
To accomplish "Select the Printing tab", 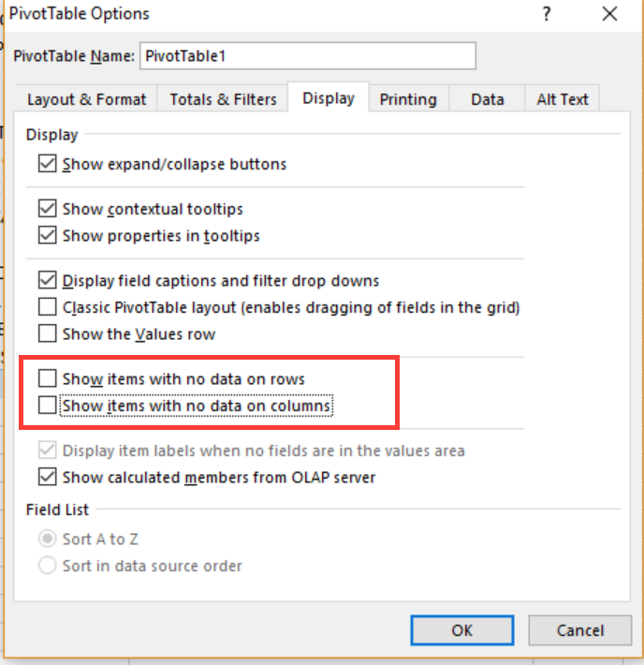I will 408,99.
